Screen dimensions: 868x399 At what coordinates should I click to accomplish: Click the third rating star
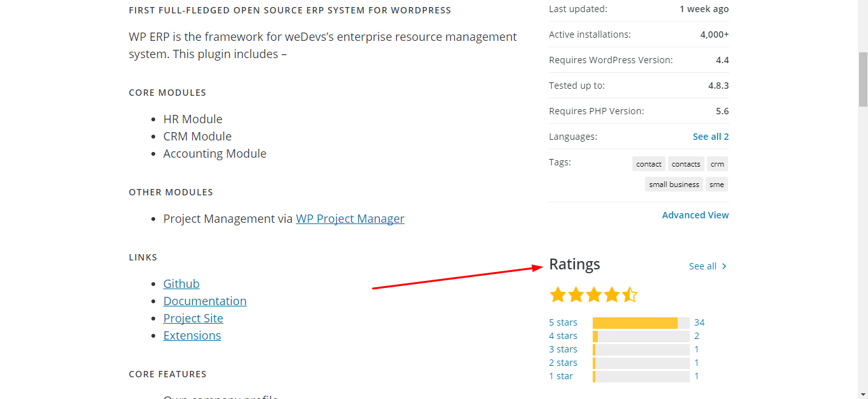(x=594, y=295)
